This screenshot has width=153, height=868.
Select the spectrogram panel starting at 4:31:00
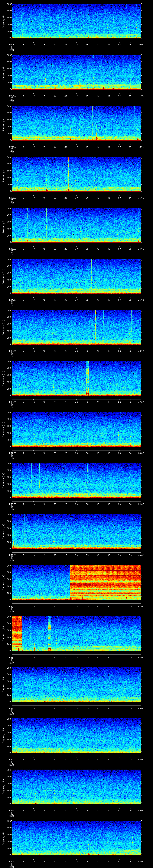[76, 123]
